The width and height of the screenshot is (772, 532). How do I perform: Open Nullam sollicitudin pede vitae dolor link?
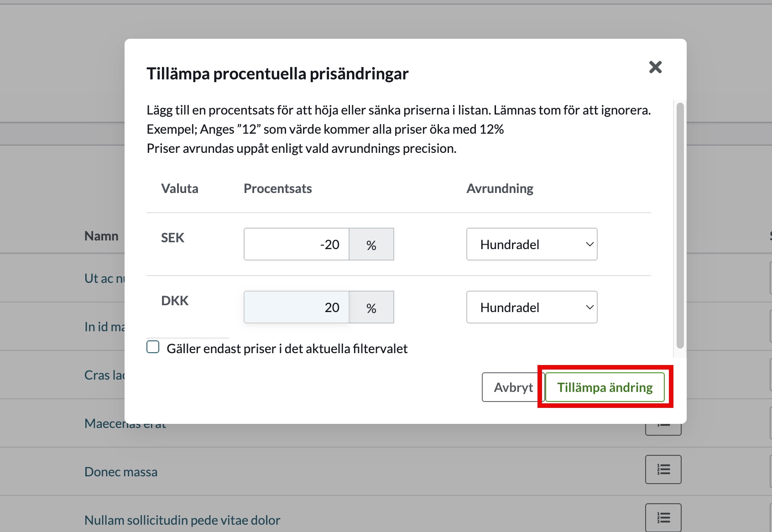[x=182, y=520]
